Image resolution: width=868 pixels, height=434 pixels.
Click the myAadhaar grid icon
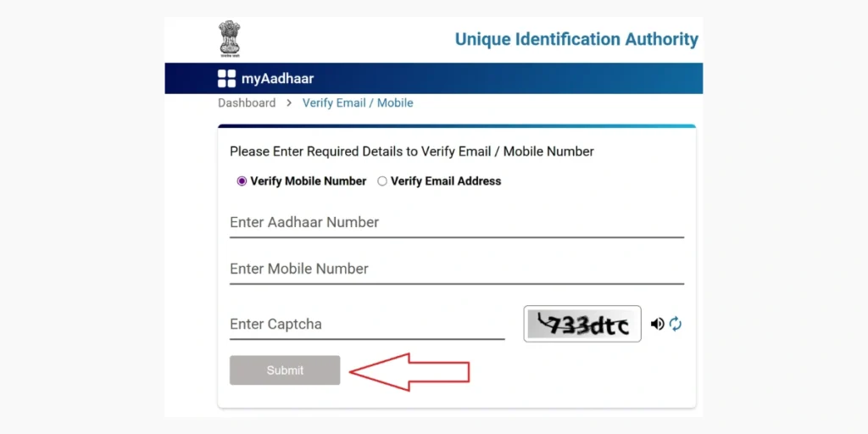point(226,79)
